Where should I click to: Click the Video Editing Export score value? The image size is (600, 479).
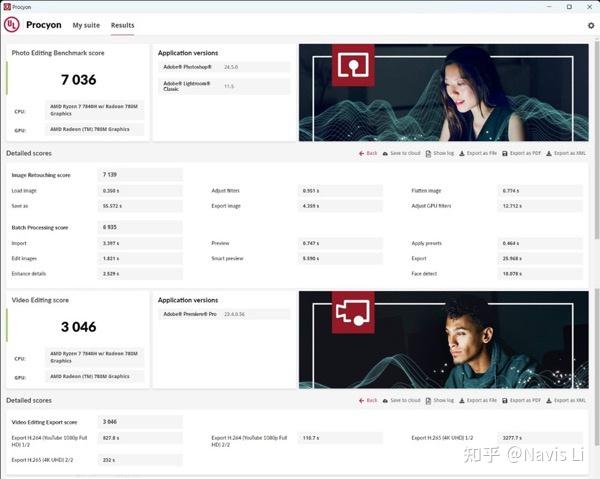pos(140,422)
